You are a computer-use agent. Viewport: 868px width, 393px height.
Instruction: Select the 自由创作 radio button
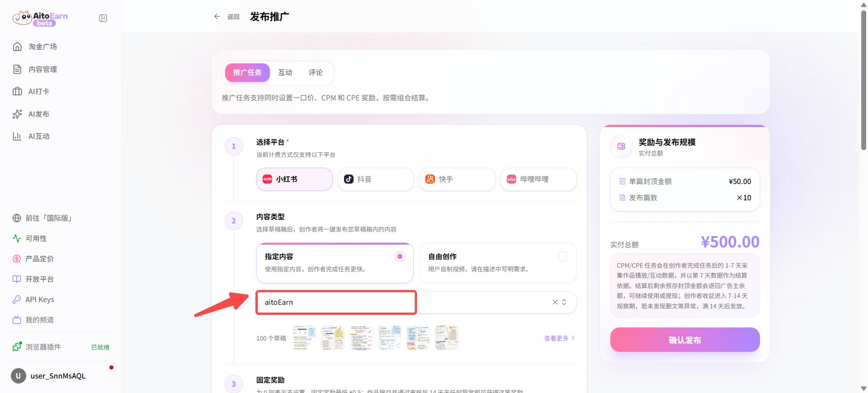(563, 256)
